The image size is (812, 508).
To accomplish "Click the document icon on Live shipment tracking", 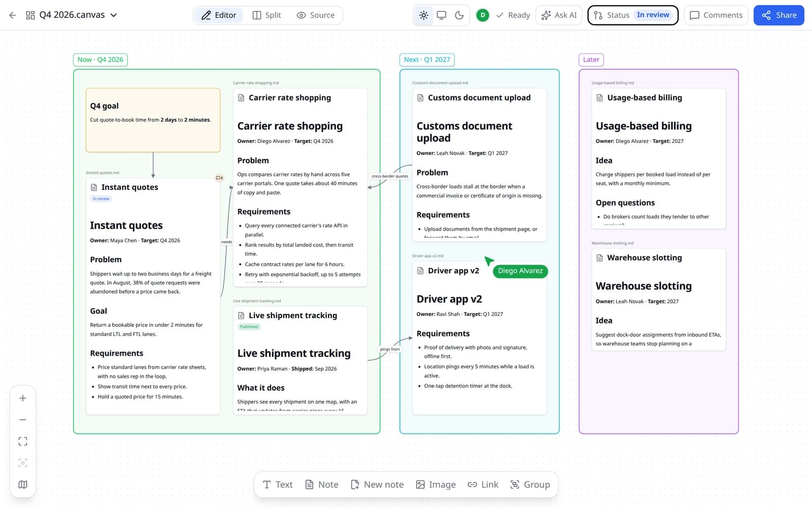I will click(241, 315).
